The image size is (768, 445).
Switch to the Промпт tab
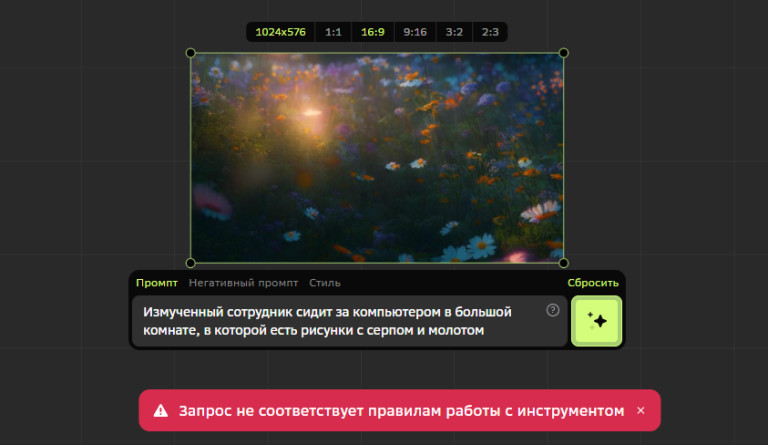[x=157, y=283]
